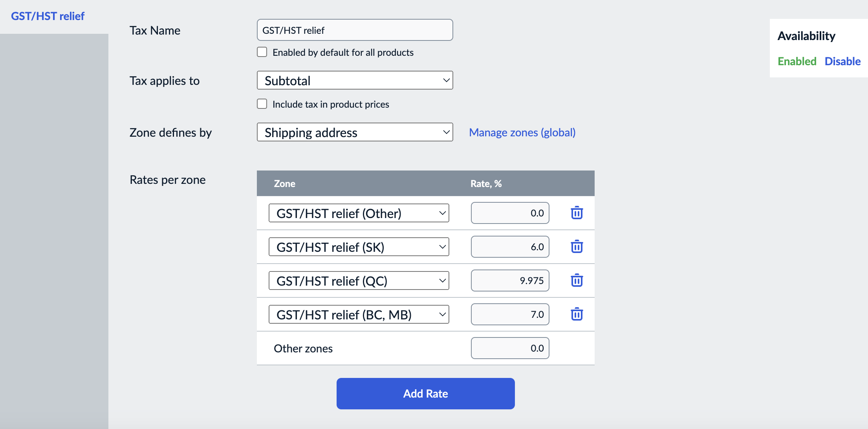Click the Add Rate button
The height and width of the screenshot is (429, 868).
click(x=425, y=394)
